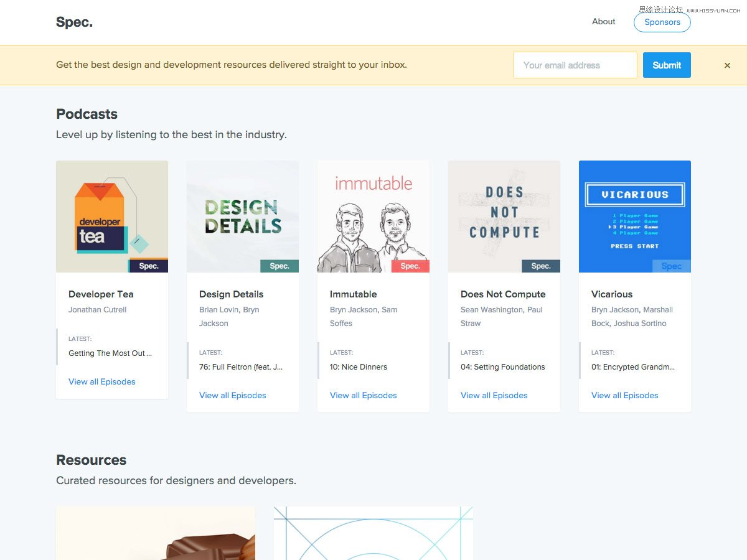Screen dimensions: 747x560
Task: View all Episodes of Design Details
Action: point(233,396)
